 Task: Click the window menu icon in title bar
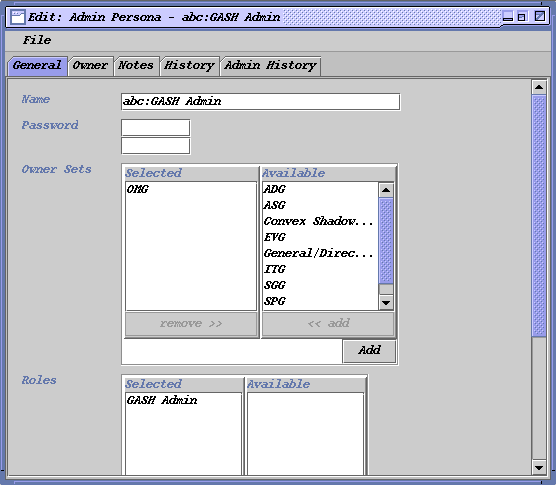pyautogui.click(x=18, y=17)
